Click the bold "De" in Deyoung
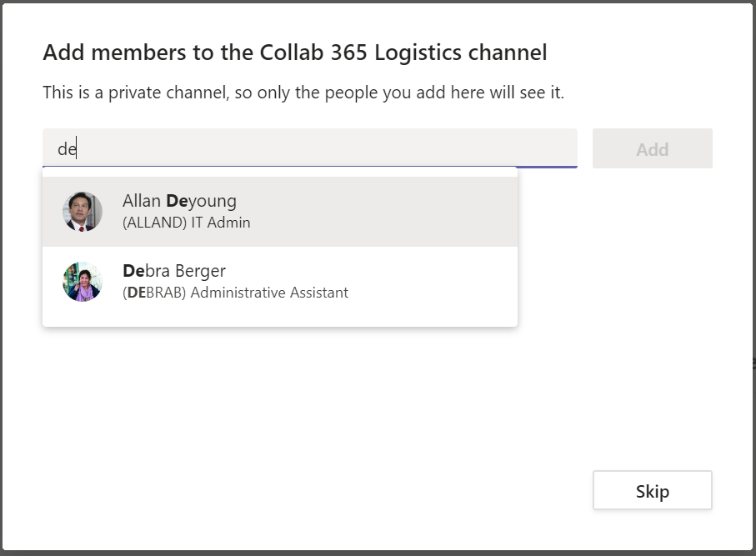Viewport: 756px width, 556px height. coord(177,201)
